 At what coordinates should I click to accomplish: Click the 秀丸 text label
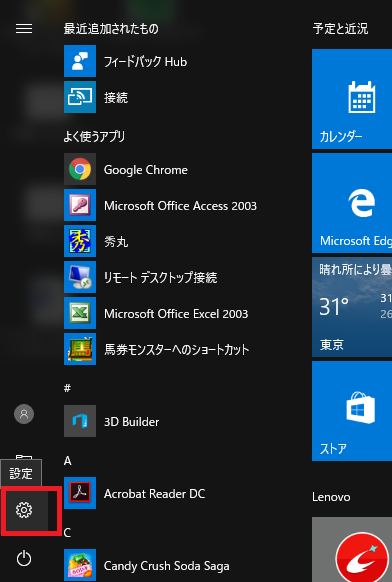pyautogui.click(x=116, y=242)
